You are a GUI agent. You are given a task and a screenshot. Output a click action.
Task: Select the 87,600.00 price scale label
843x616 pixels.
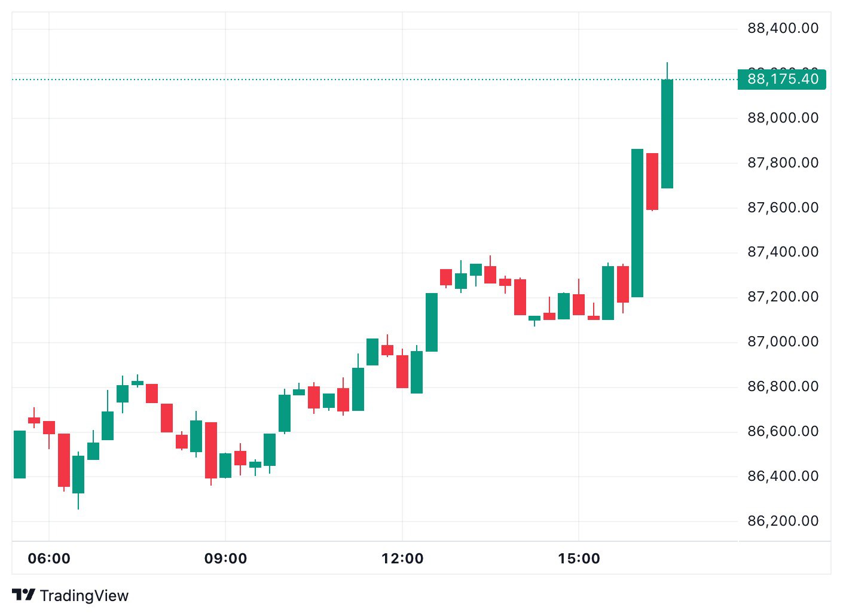pos(783,208)
